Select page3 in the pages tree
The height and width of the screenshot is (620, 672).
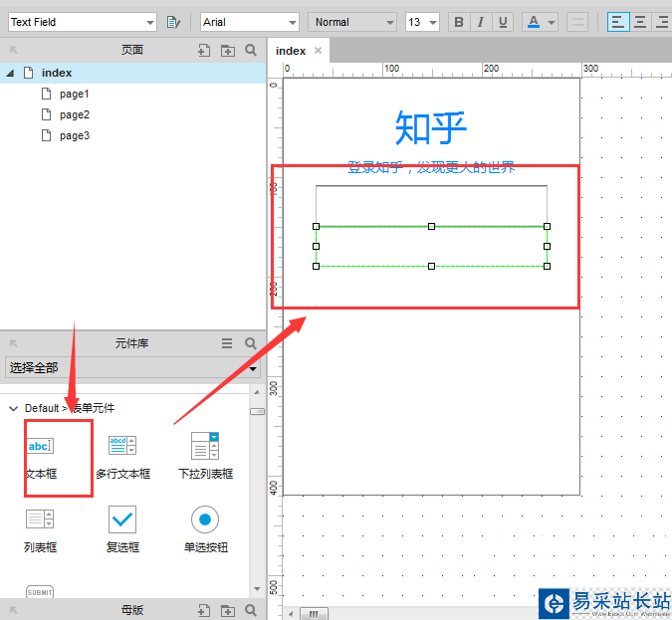(75, 135)
